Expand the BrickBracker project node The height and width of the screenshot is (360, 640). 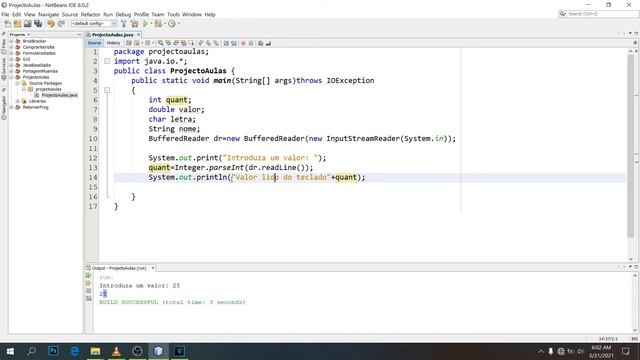point(11,41)
